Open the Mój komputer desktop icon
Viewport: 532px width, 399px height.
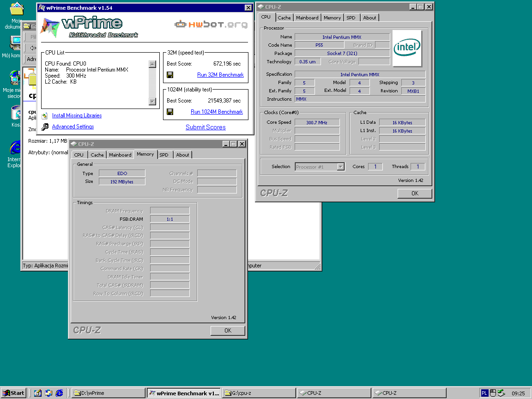(x=14, y=43)
